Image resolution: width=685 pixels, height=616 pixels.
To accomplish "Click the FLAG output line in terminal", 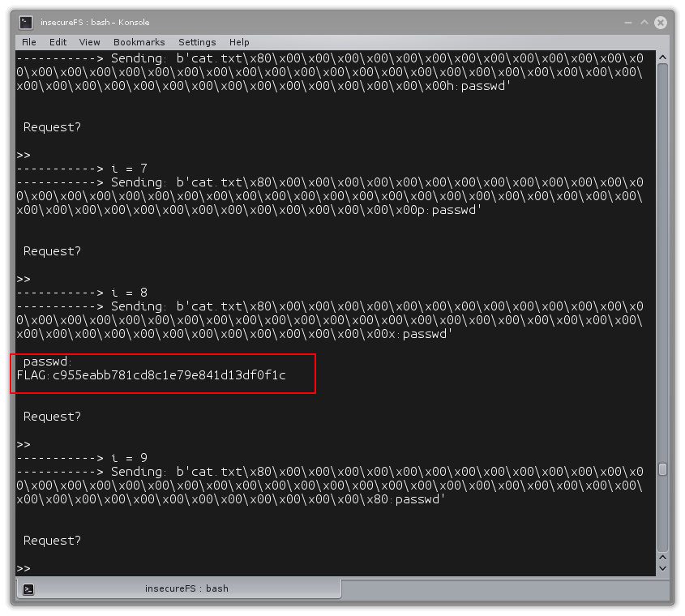I will coord(152,374).
